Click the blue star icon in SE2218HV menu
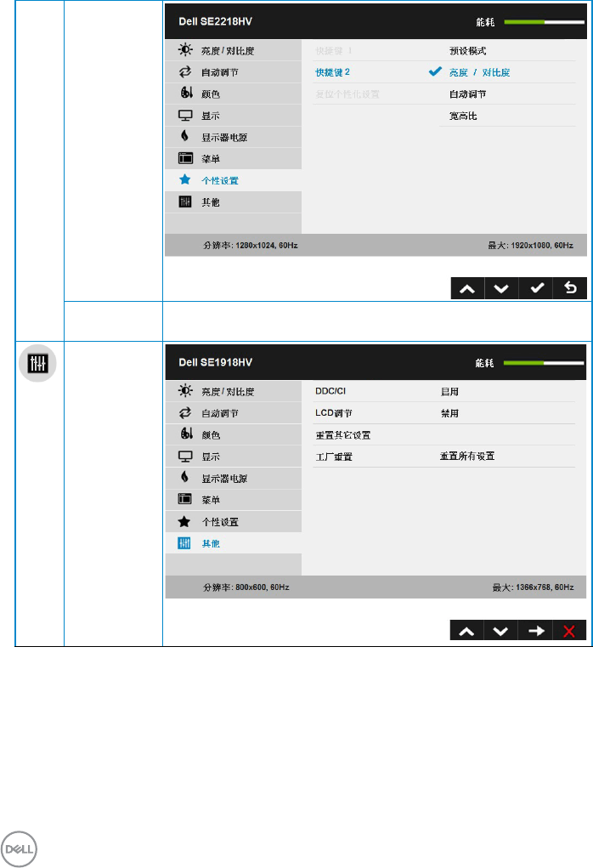 [184, 179]
